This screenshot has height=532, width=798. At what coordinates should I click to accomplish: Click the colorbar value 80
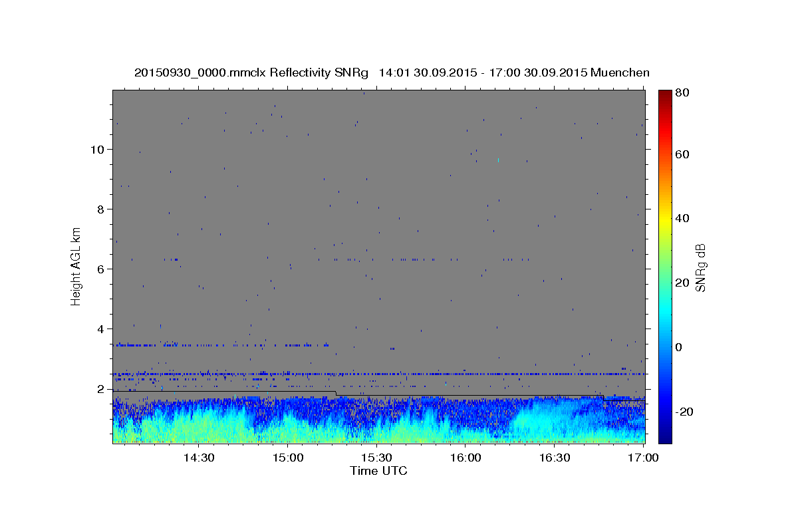[x=683, y=94]
